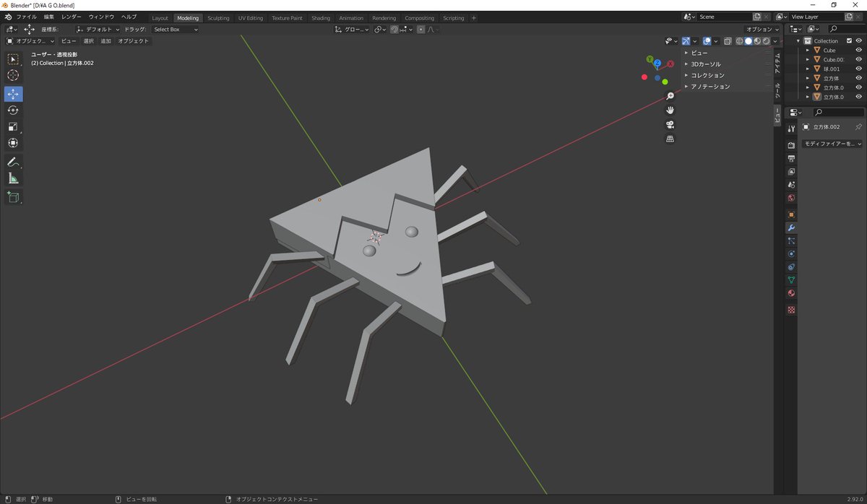This screenshot has height=504, width=867.
Task: Toggle the show gizmo button
Action: [686, 41]
